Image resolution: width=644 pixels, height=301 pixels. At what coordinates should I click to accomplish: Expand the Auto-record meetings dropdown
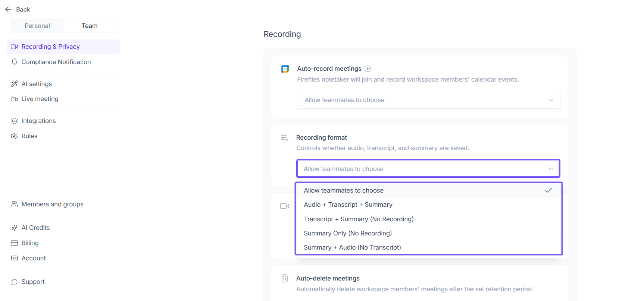pyautogui.click(x=428, y=100)
